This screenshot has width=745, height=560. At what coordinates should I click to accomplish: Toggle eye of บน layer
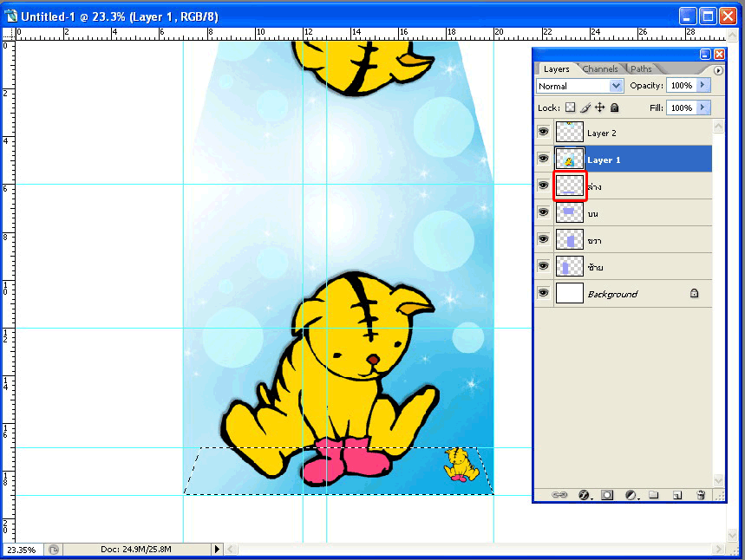coord(544,212)
